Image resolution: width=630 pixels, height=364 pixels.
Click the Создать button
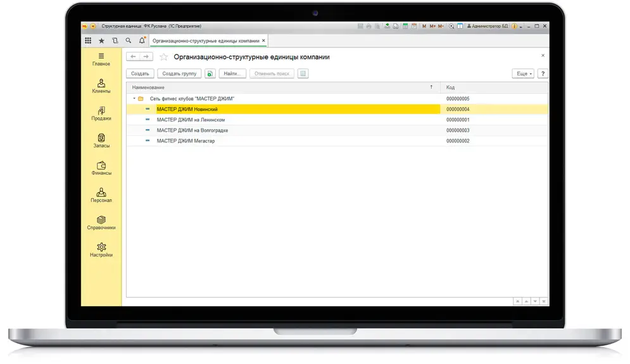(x=140, y=73)
